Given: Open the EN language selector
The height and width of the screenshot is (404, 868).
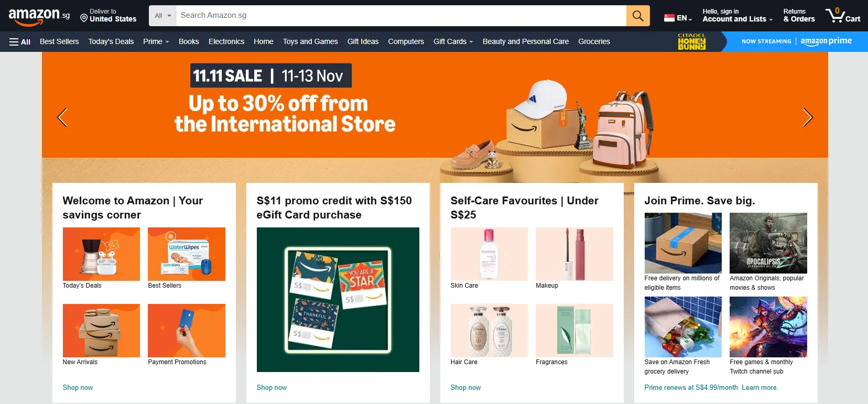Looking at the screenshot, I should pyautogui.click(x=678, y=18).
